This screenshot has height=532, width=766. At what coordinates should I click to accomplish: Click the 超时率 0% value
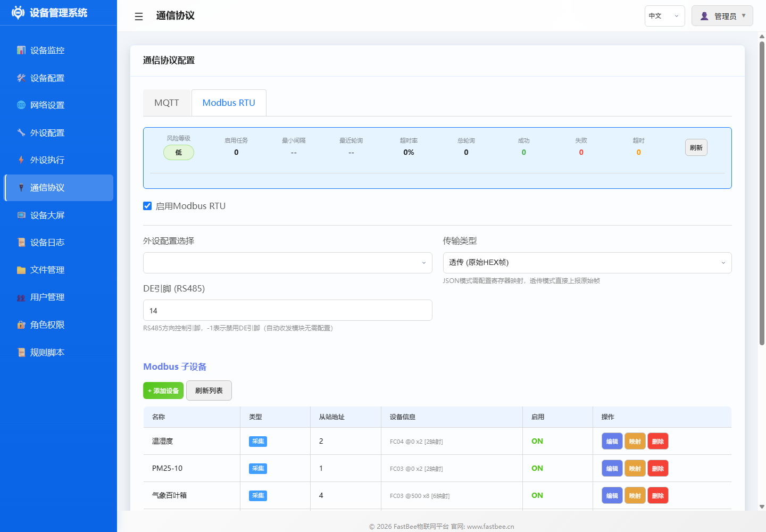[x=409, y=152]
